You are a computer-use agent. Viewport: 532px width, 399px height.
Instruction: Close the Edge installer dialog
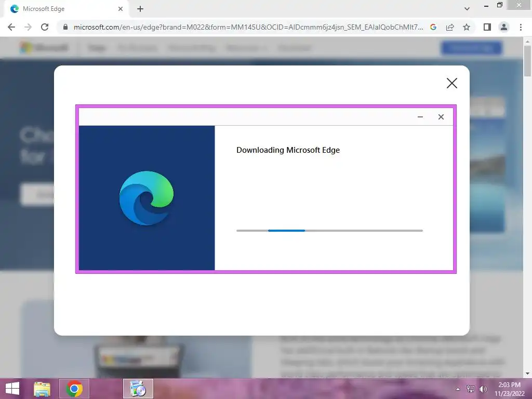[x=441, y=117]
